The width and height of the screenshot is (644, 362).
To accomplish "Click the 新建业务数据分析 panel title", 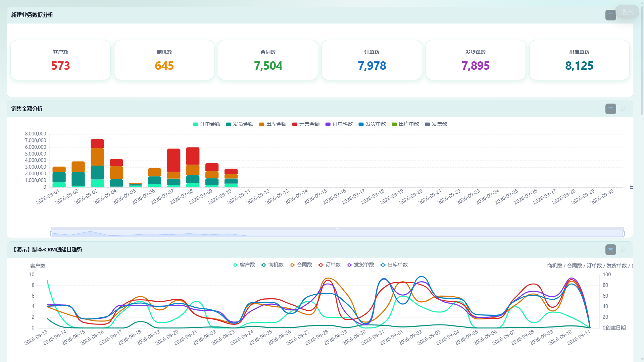I will [32, 15].
